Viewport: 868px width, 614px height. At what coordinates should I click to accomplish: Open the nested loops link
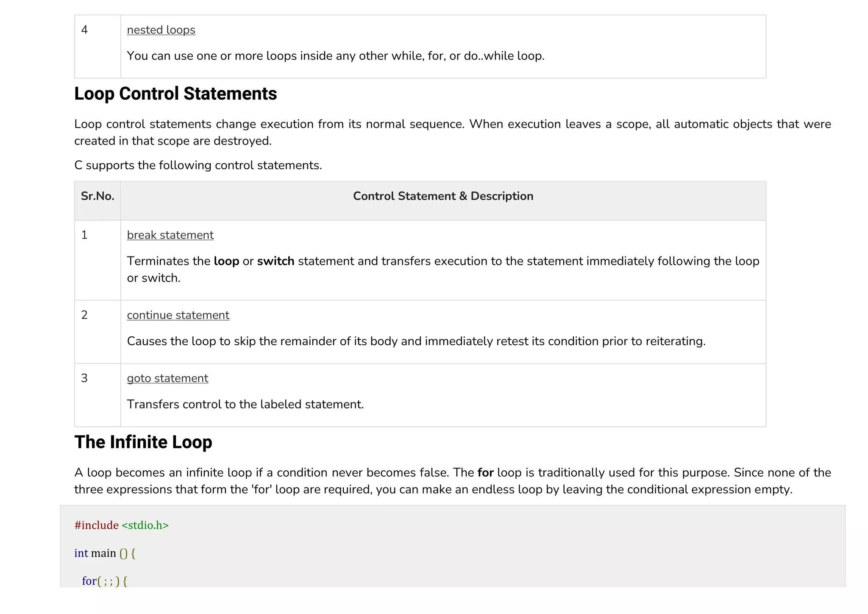tap(161, 30)
